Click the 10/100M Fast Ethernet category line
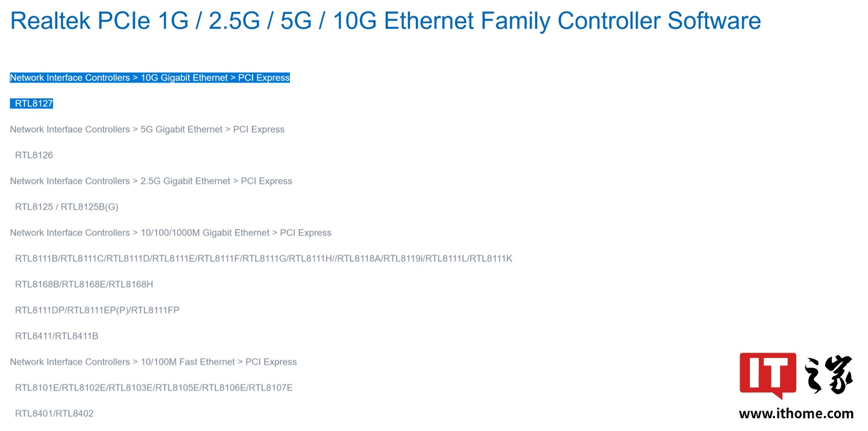Viewport: 868px width, 431px height. 154,362
